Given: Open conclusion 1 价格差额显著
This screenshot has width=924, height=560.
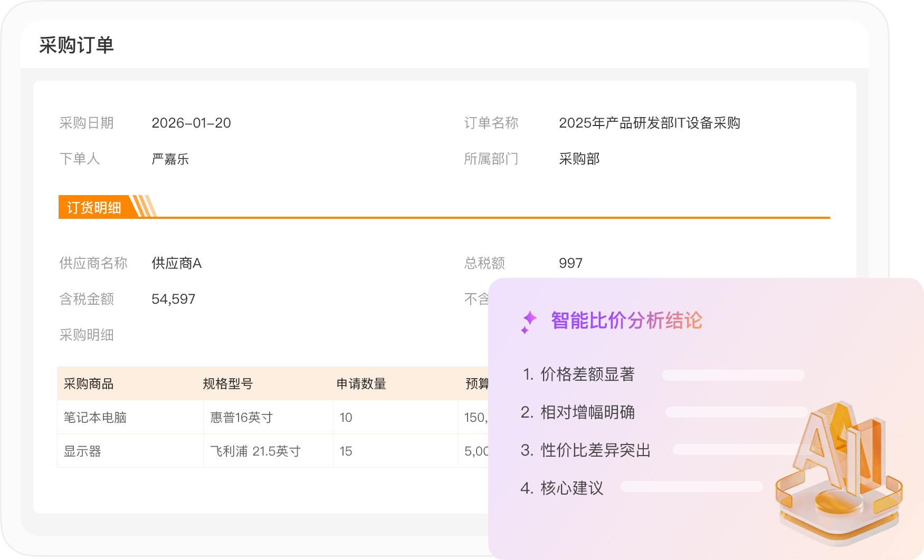Looking at the screenshot, I should click(x=578, y=374).
